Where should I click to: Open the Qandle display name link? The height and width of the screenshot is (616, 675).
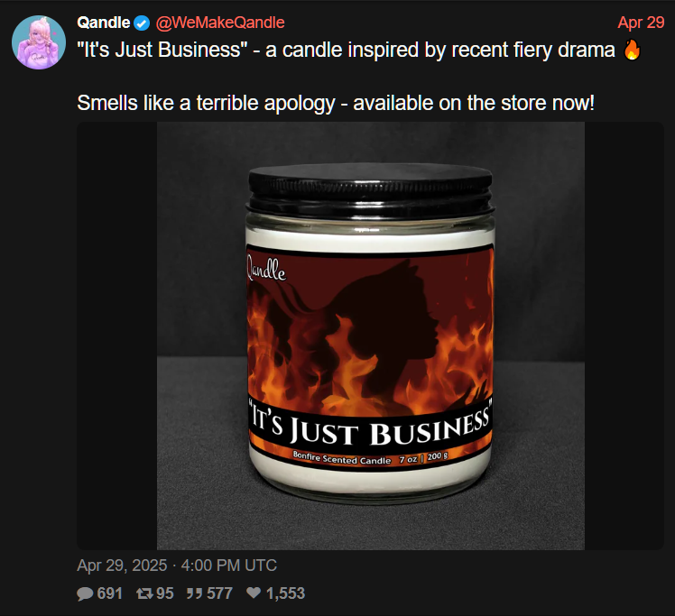(x=103, y=23)
